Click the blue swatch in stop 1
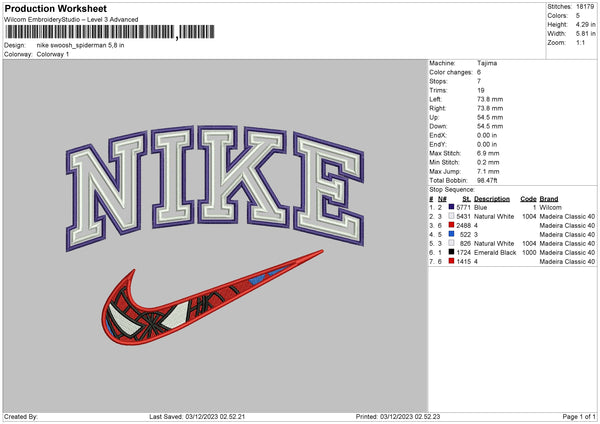The width and height of the screenshot is (600, 424). point(452,207)
